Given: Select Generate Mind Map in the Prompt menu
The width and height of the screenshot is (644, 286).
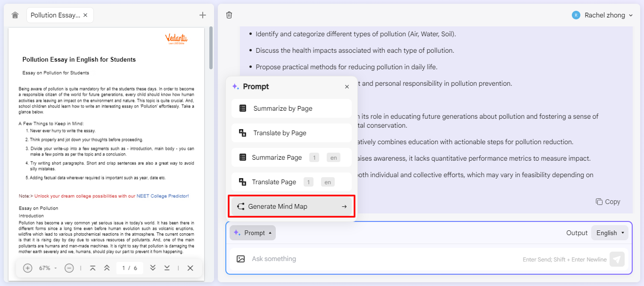Looking at the screenshot, I should tap(291, 206).
